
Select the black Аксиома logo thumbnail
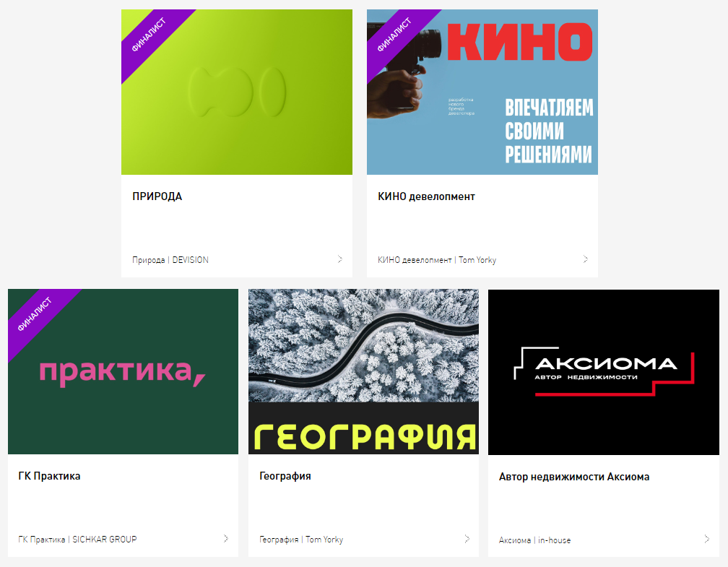[604, 372]
